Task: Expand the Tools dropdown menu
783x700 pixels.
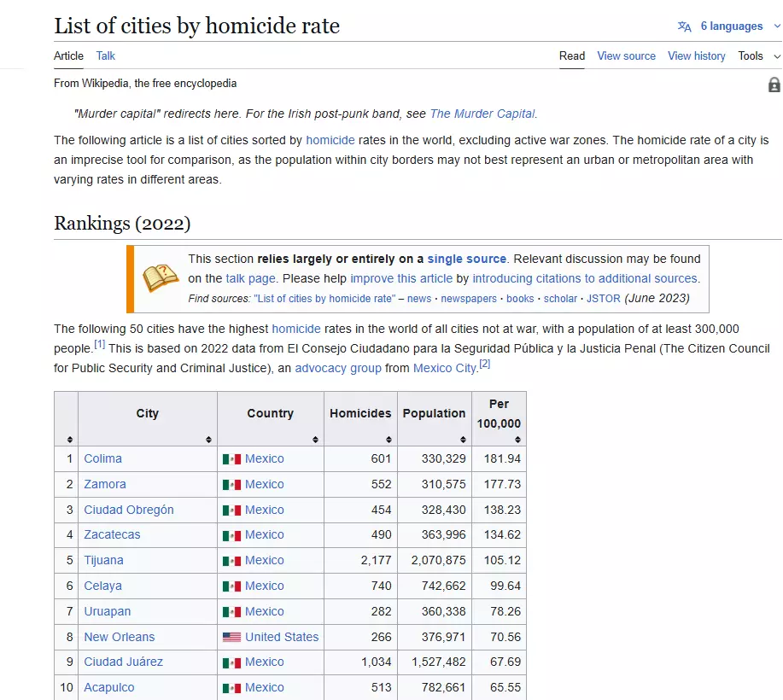Action: pyautogui.click(x=759, y=56)
